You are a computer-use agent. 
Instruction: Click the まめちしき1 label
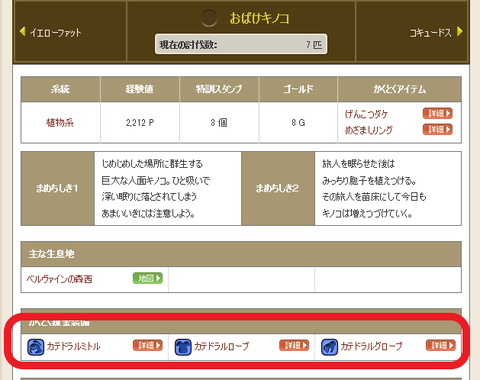(x=57, y=188)
